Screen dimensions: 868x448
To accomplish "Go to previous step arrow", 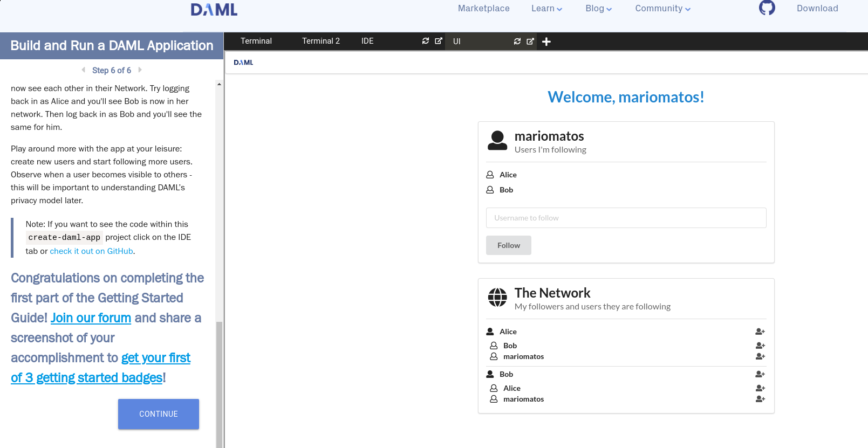I will click(x=84, y=70).
